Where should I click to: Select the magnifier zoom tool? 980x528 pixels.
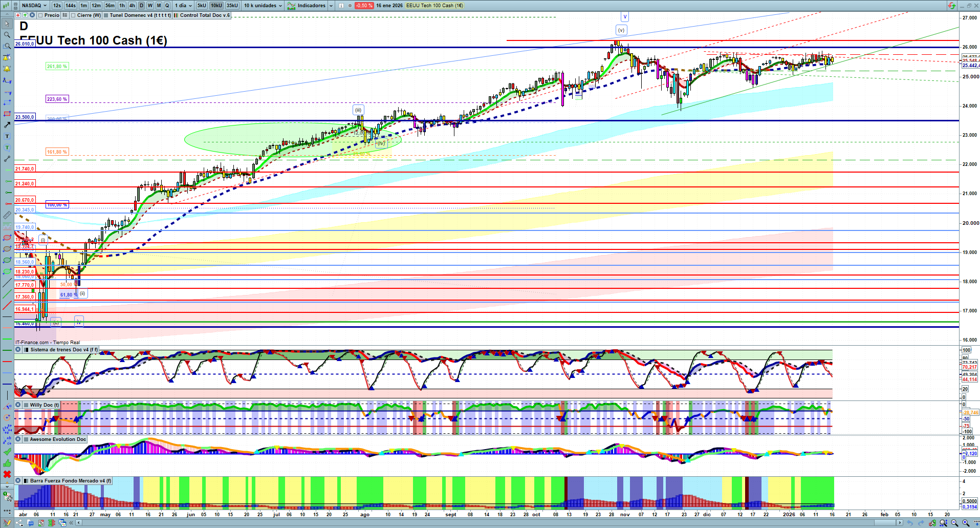[7, 35]
